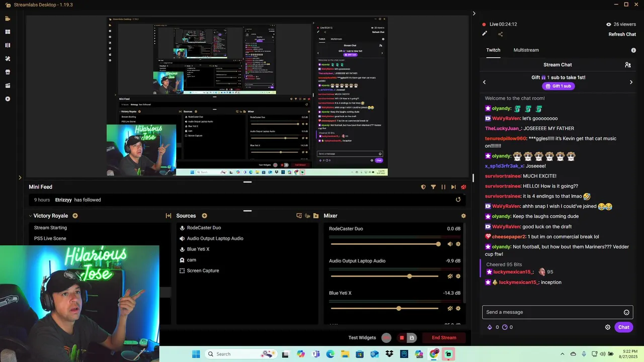Click the pencil edit stream info icon
Viewport: 644px width, 362px height.
(x=485, y=34)
